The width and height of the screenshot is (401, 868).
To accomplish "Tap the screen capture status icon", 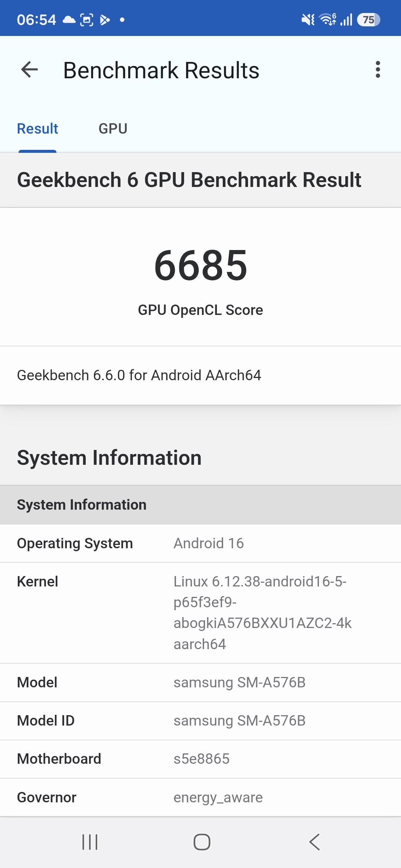I will point(87,20).
